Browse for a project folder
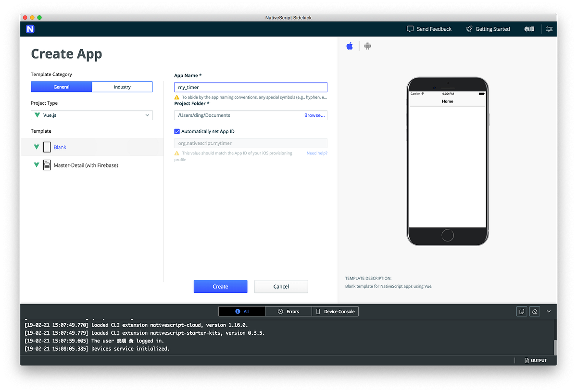 [314, 115]
